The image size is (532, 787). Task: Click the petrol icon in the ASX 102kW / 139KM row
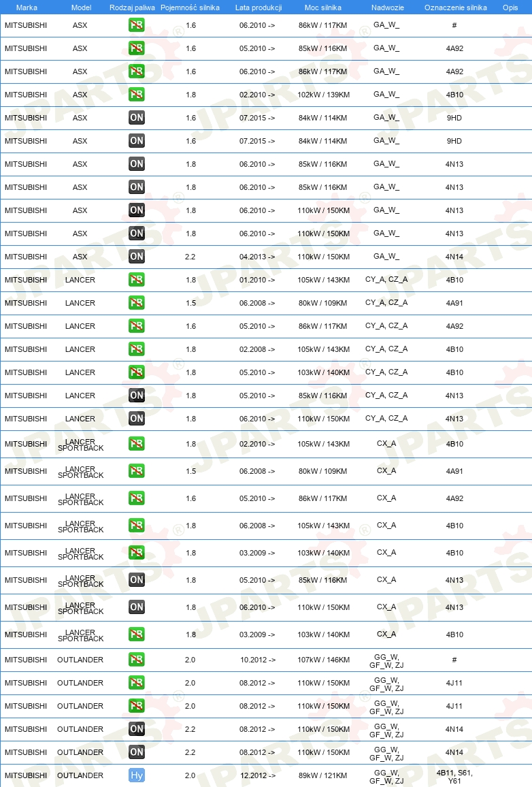coord(136,95)
